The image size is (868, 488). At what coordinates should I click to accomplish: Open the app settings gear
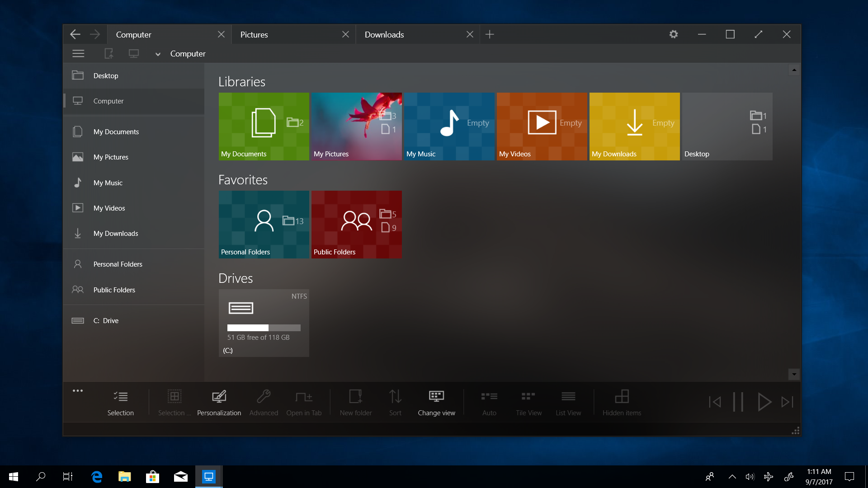pos(673,34)
